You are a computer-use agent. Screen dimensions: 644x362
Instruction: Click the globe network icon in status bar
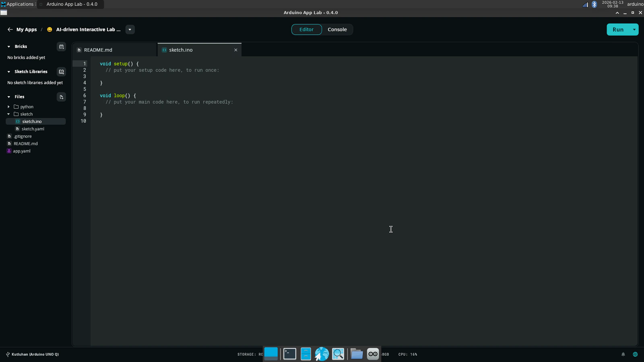point(635,354)
